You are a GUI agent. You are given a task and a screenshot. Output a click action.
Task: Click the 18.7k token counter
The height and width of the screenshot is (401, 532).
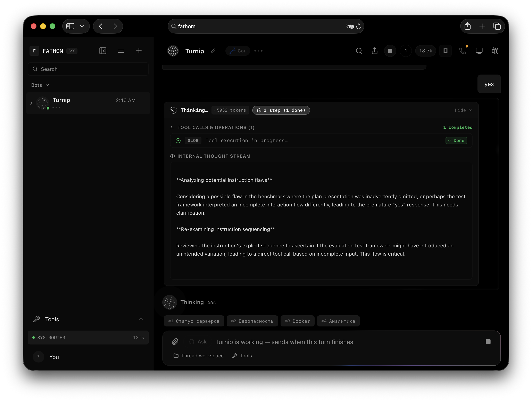click(425, 51)
